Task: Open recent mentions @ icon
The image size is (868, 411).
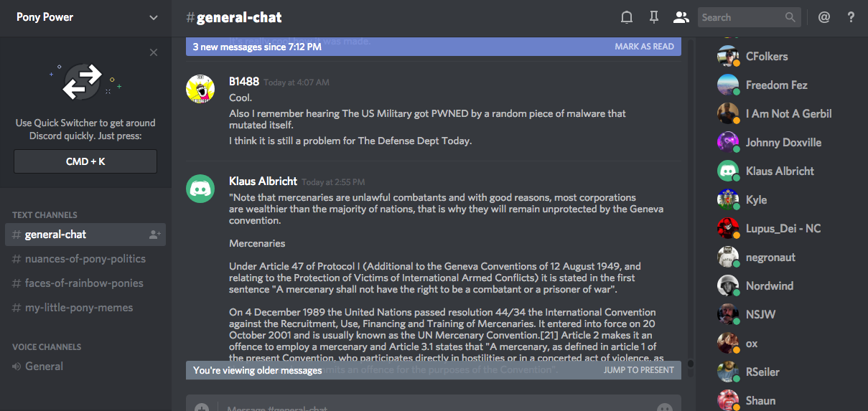Action: point(824,17)
